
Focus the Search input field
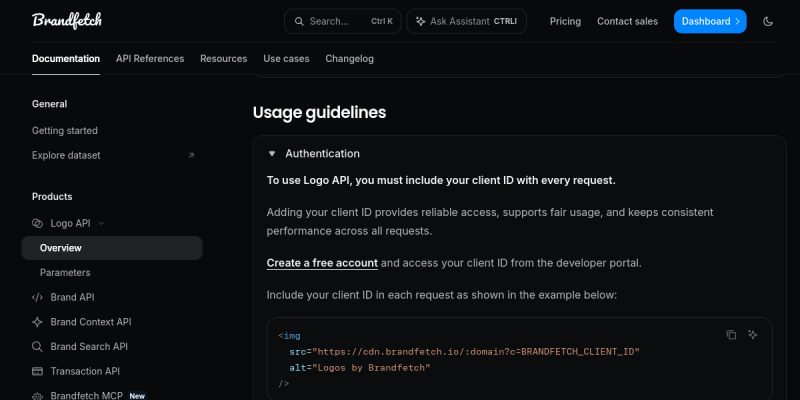[x=342, y=21]
